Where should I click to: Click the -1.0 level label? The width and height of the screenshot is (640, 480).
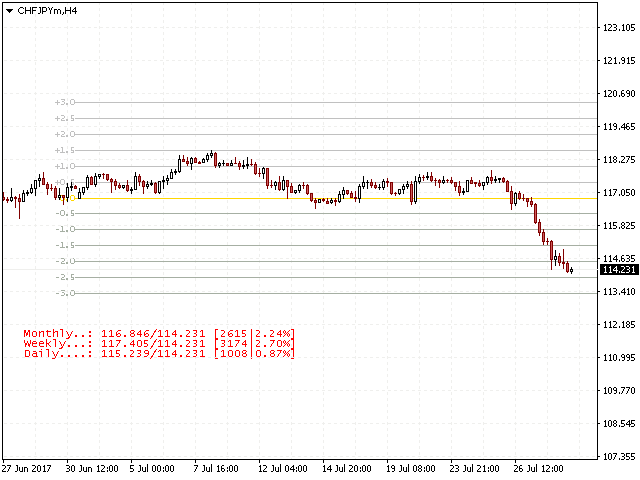tap(66, 229)
